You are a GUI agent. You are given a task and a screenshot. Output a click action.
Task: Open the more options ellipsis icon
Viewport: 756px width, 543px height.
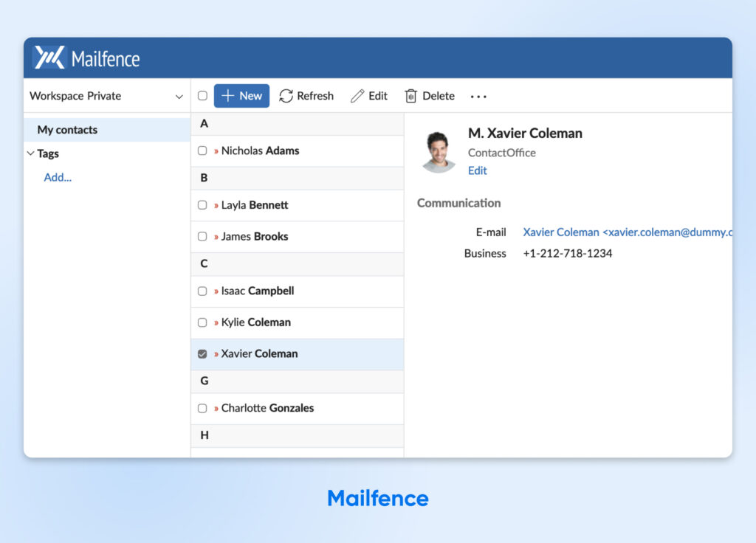tap(478, 97)
